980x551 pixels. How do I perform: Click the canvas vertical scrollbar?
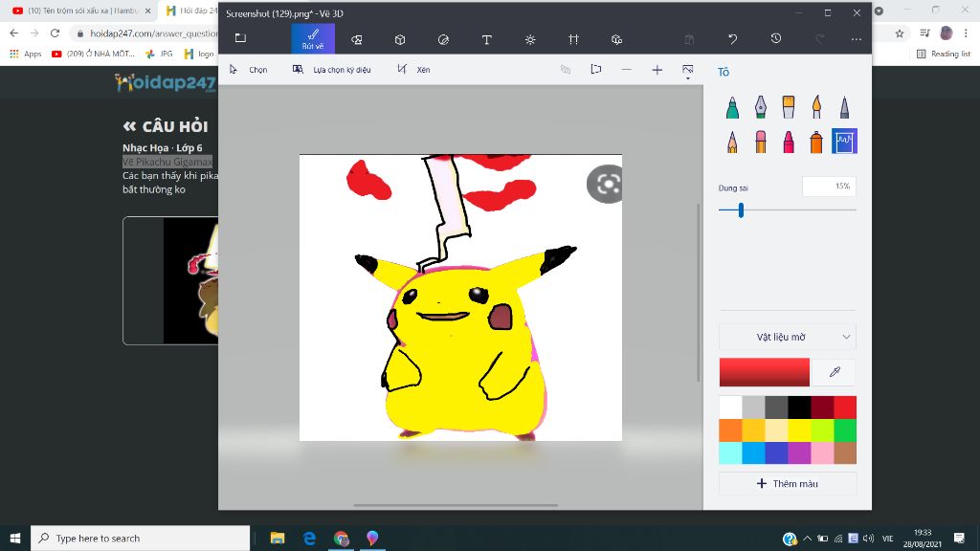click(x=698, y=293)
